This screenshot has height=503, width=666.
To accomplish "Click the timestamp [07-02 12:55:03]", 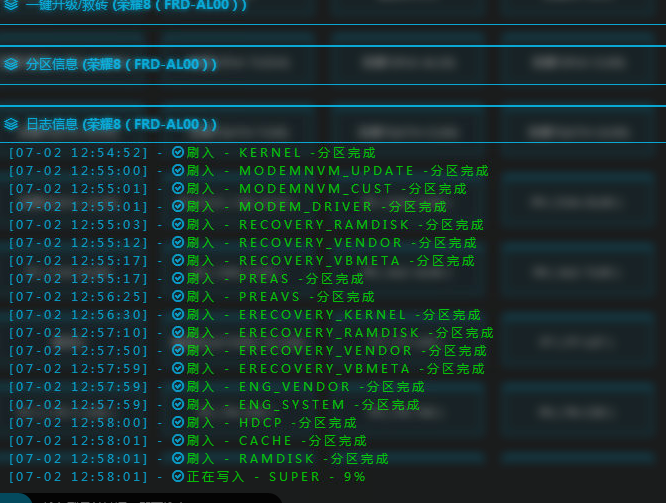I will click(x=78, y=225).
